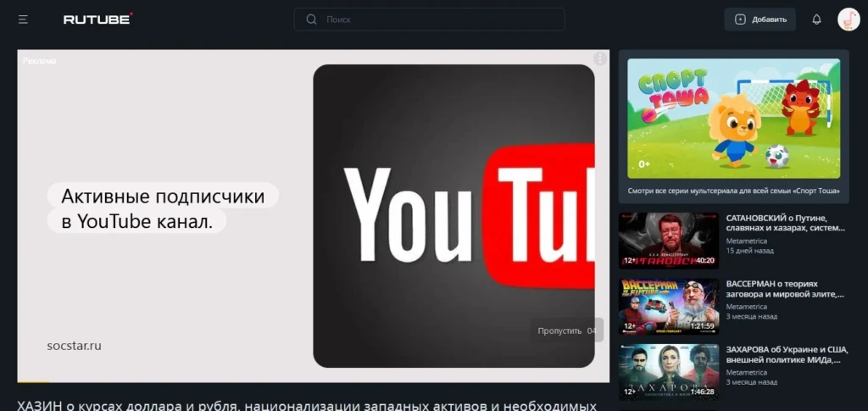
Task: Click the Реклама ad label
Action: (39, 61)
